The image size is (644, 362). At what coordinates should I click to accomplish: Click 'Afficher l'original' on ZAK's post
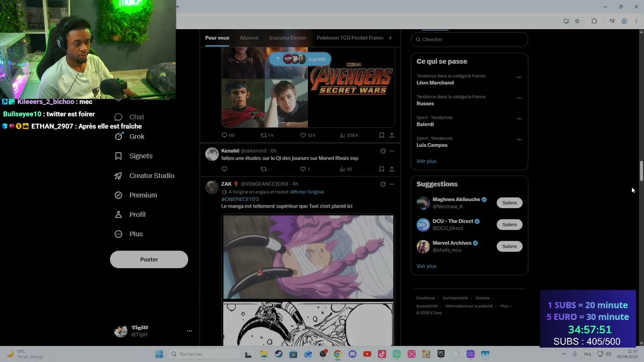point(307,192)
